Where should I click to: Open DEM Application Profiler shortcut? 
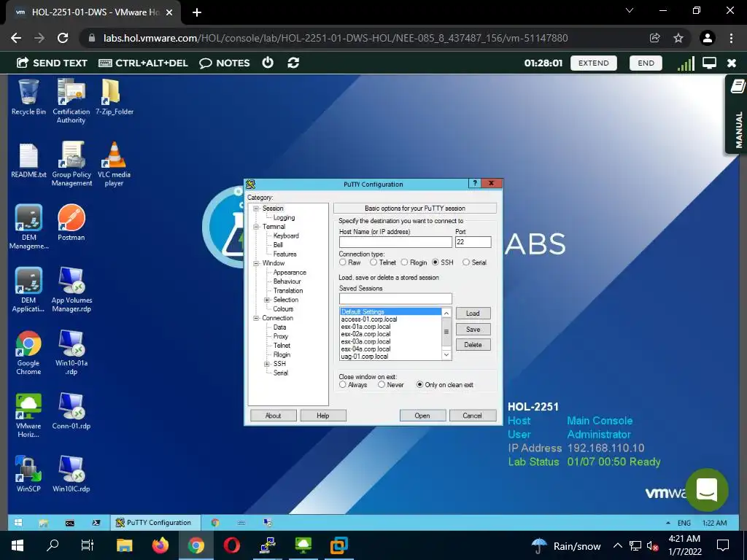(28, 289)
